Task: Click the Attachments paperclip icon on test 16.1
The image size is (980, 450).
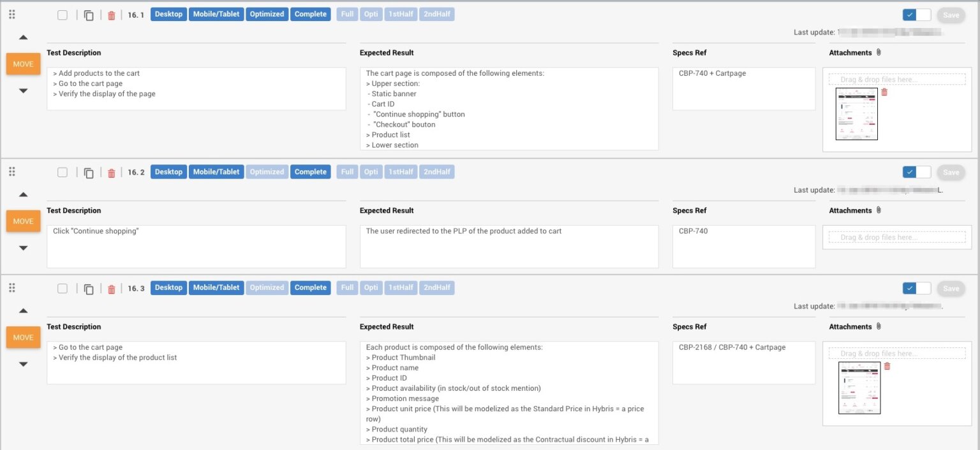Action: coord(879,52)
